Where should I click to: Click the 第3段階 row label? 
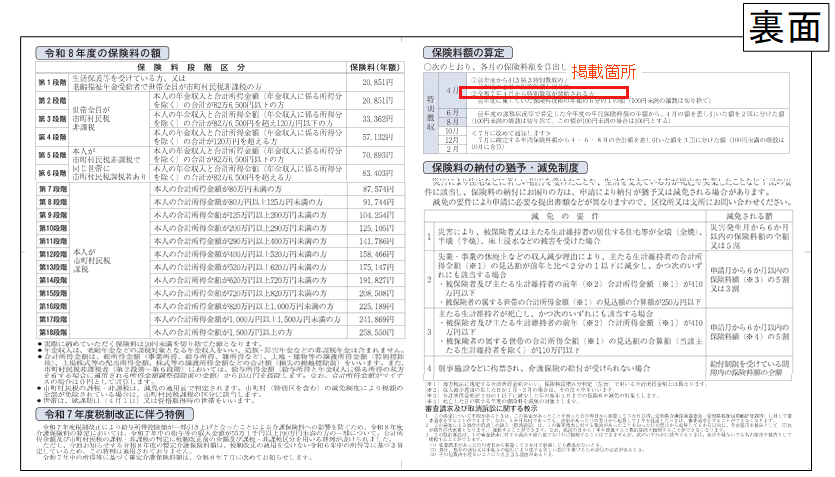pos(52,119)
